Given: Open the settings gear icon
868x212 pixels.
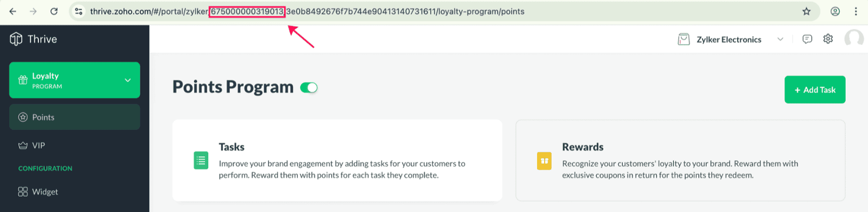Looking at the screenshot, I should (x=828, y=39).
